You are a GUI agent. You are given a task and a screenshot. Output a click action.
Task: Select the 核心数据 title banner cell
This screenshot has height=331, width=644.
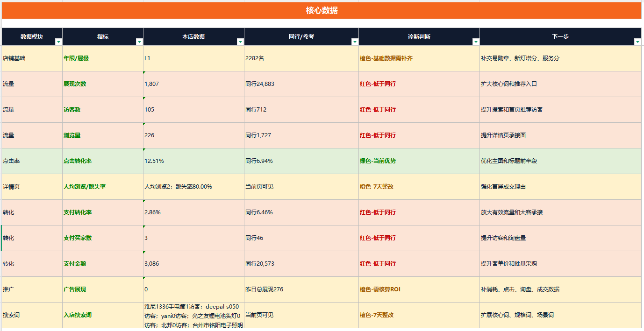click(x=322, y=11)
